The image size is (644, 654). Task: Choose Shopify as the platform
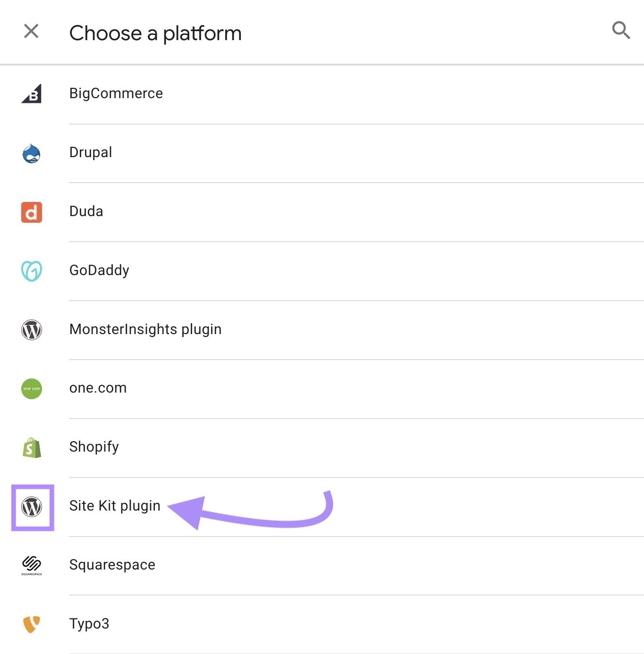tap(94, 447)
